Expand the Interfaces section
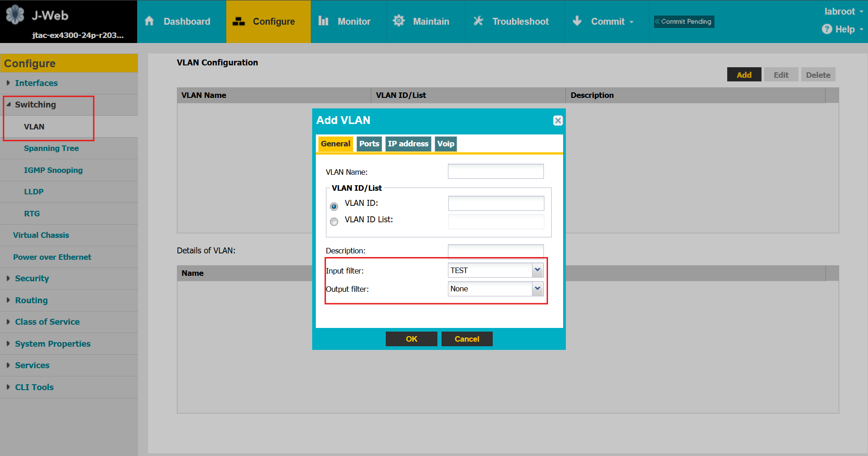Viewport: 868px width, 456px height. pos(37,83)
